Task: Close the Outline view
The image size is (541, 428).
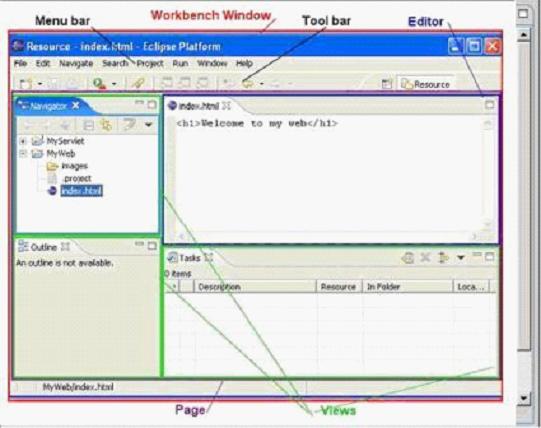Action: coord(65,246)
